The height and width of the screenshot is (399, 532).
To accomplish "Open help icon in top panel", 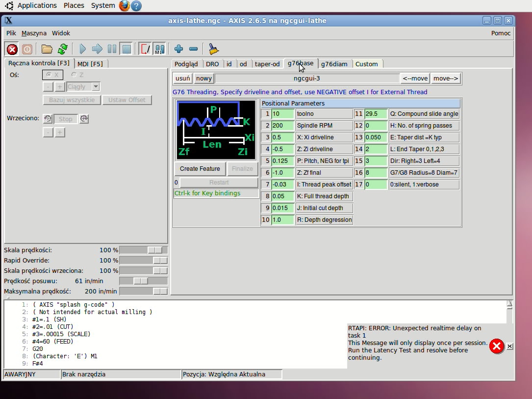I will point(136,6).
